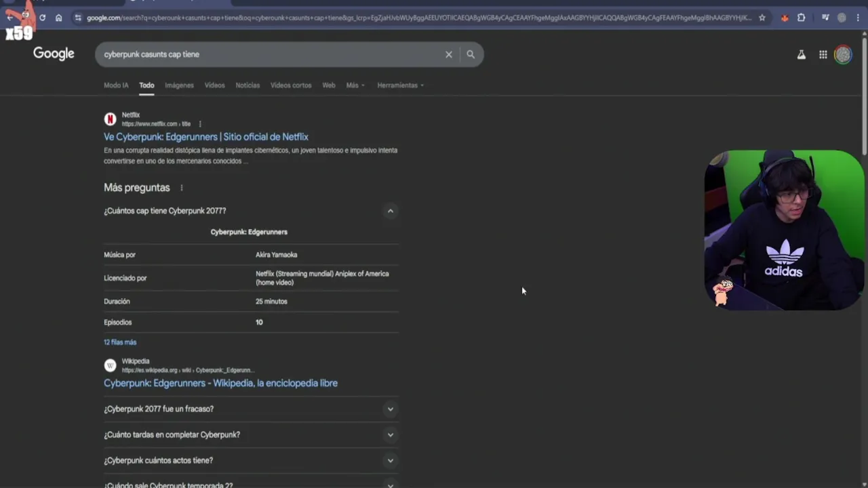This screenshot has width=868, height=488.
Task: Open the media control music icon
Action: [825, 18]
